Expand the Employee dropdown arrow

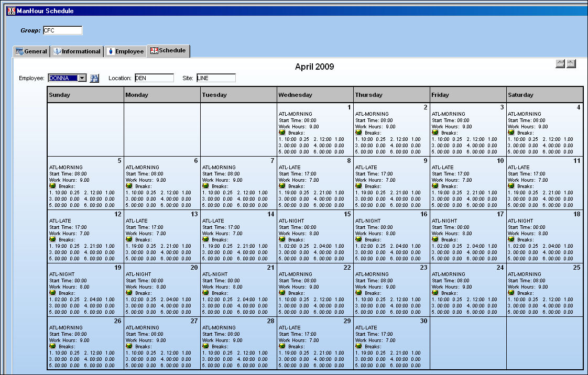pyautogui.click(x=82, y=78)
